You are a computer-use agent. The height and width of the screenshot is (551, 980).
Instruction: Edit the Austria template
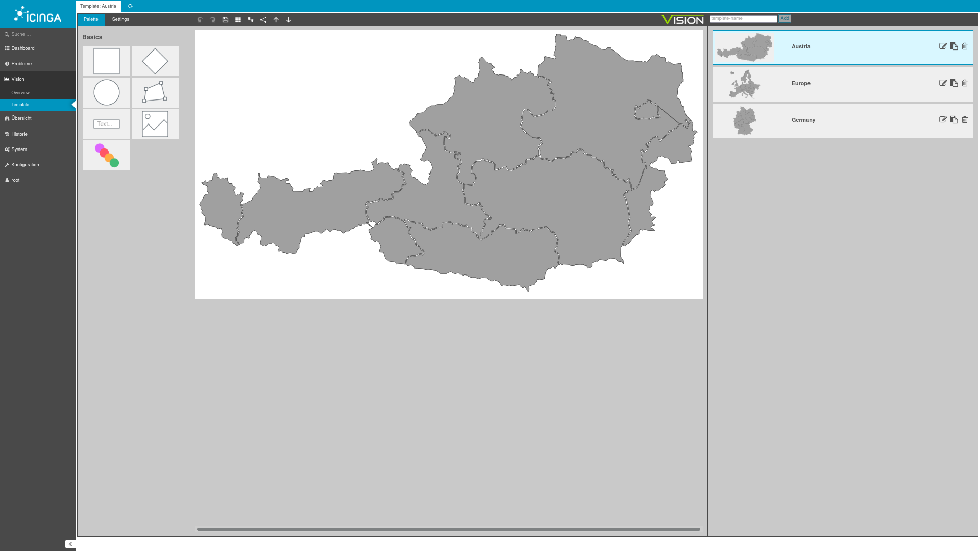click(x=943, y=46)
